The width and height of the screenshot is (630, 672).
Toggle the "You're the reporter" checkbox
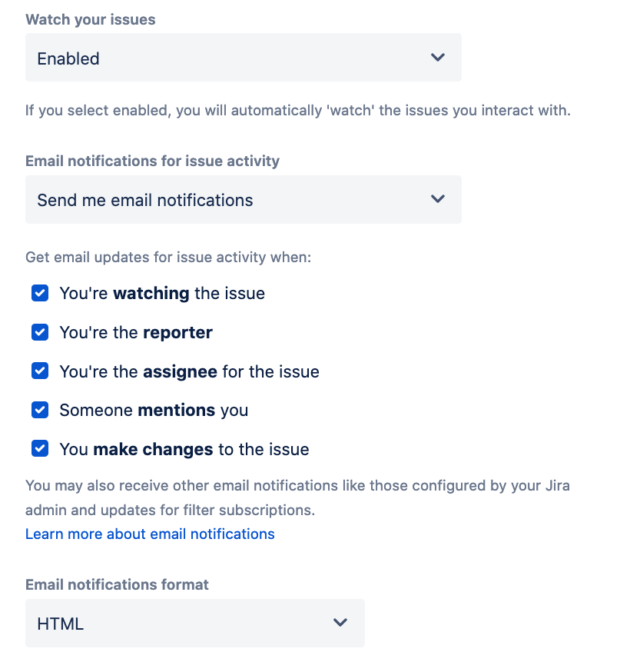(x=40, y=332)
